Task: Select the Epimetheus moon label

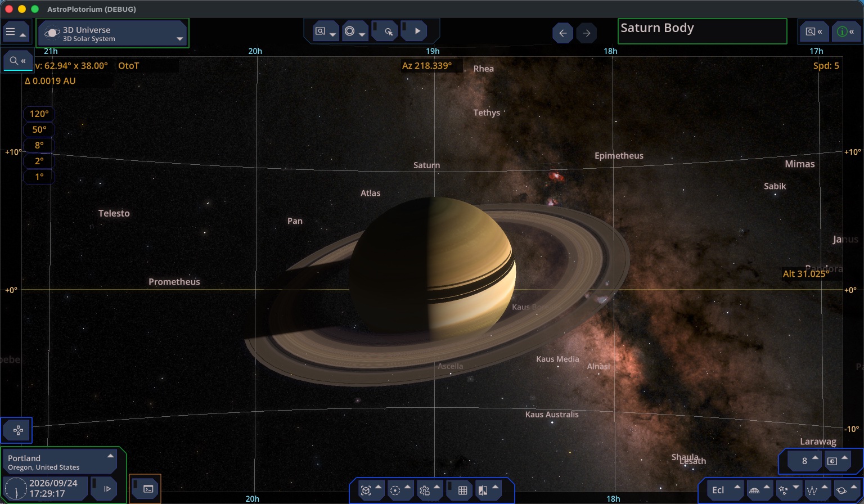Action: 619,156
